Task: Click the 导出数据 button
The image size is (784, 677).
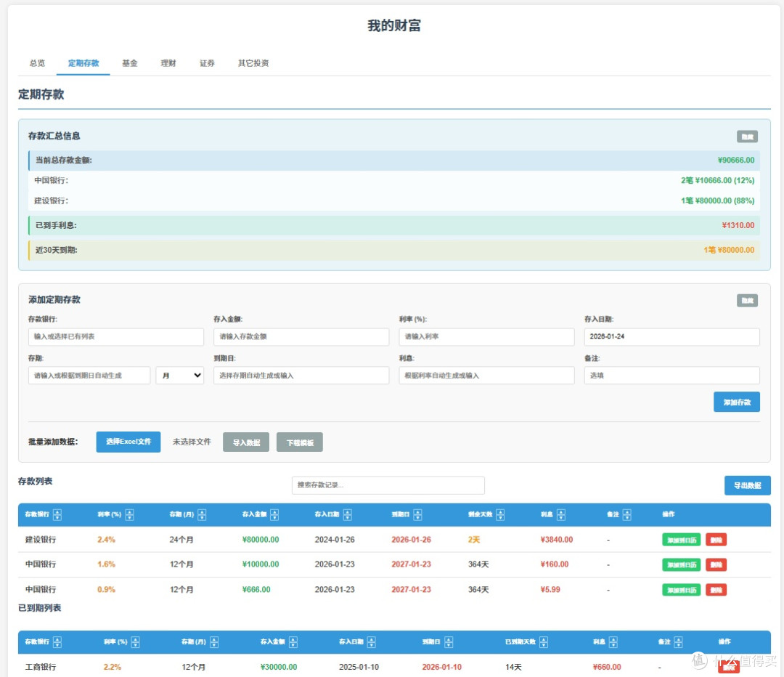Action: [748, 485]
